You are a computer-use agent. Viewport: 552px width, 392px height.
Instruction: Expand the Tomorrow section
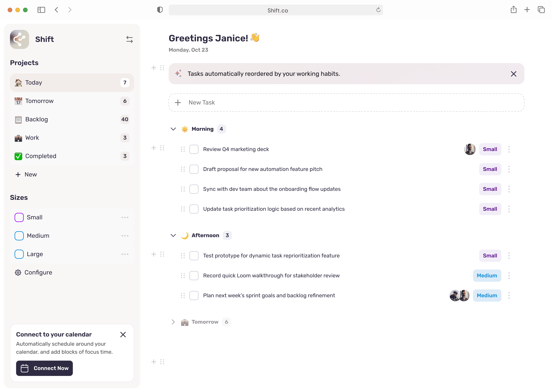pos(173,322)
